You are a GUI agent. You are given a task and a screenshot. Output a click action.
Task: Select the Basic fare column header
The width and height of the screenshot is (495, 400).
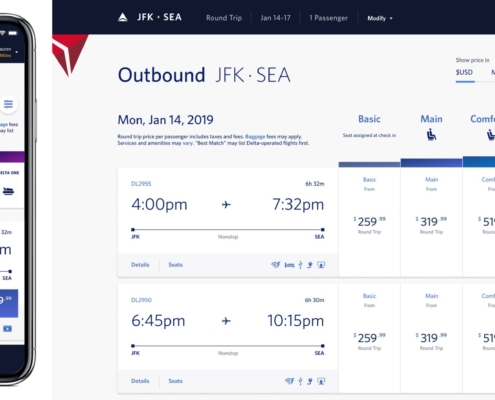369,119
